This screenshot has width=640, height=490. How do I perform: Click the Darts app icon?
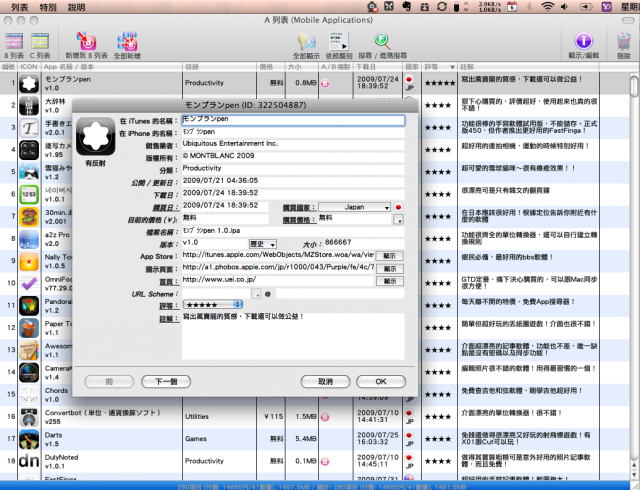click(29, 439)
